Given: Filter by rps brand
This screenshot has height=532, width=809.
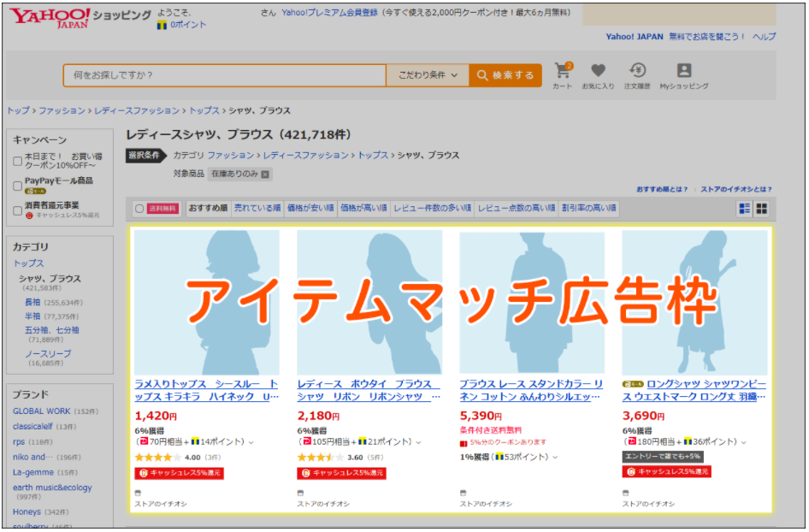Looking at the screenshot, I should coord(19,442).
